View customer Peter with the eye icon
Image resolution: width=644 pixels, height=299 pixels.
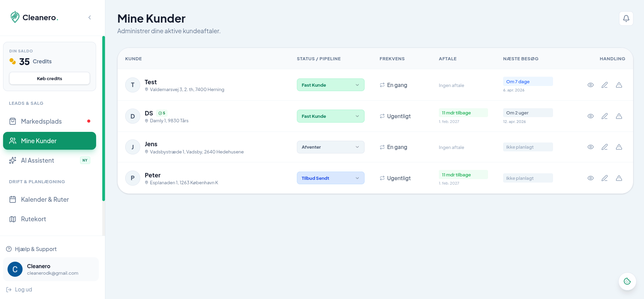point(590,178)
